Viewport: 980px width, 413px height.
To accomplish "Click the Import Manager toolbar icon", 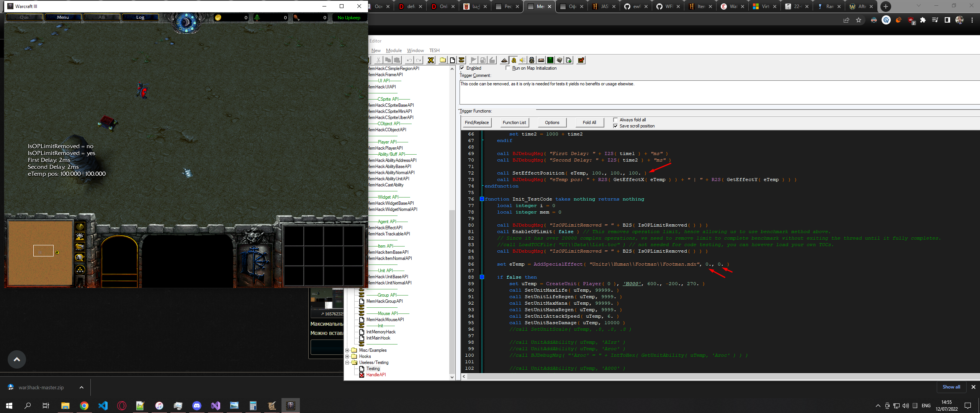I will click(x=569, y=60).
